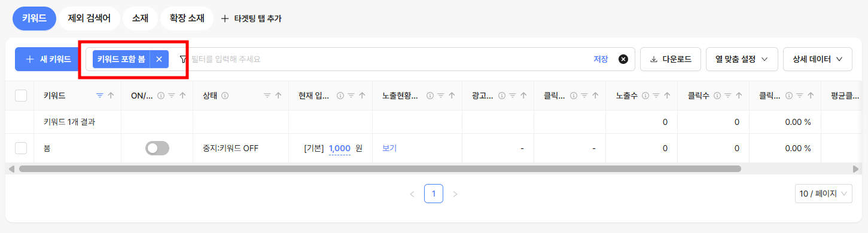Remove the '키워드 포함 봄' filter chip

pos(159,59)
